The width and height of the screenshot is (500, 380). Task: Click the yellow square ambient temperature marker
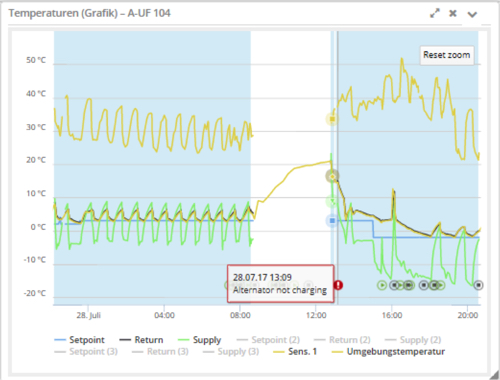coord(332,119)
